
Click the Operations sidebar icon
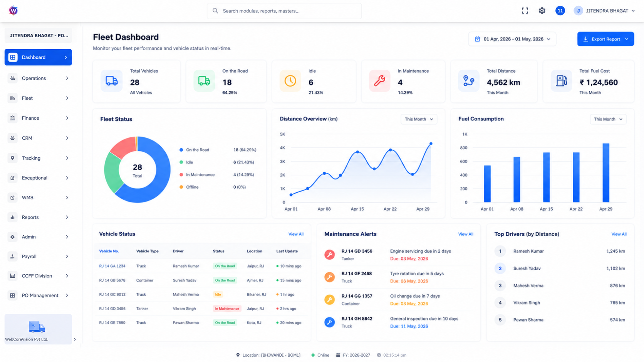13,78
